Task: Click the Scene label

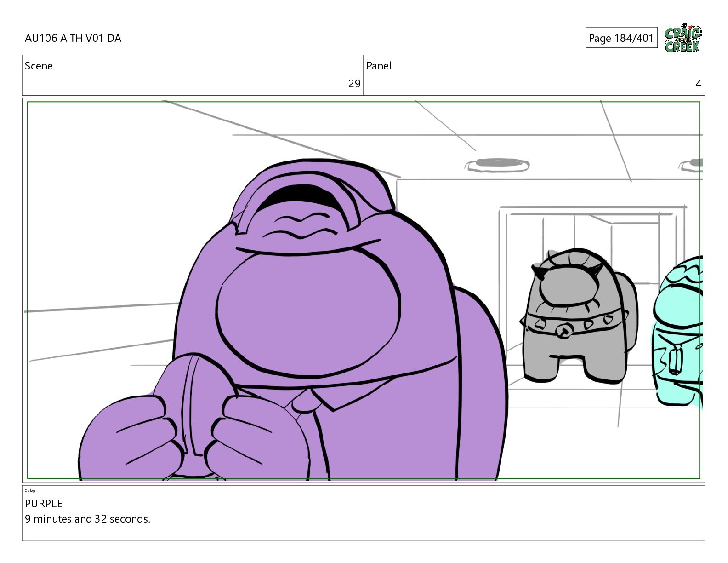Action: (39, 66)
